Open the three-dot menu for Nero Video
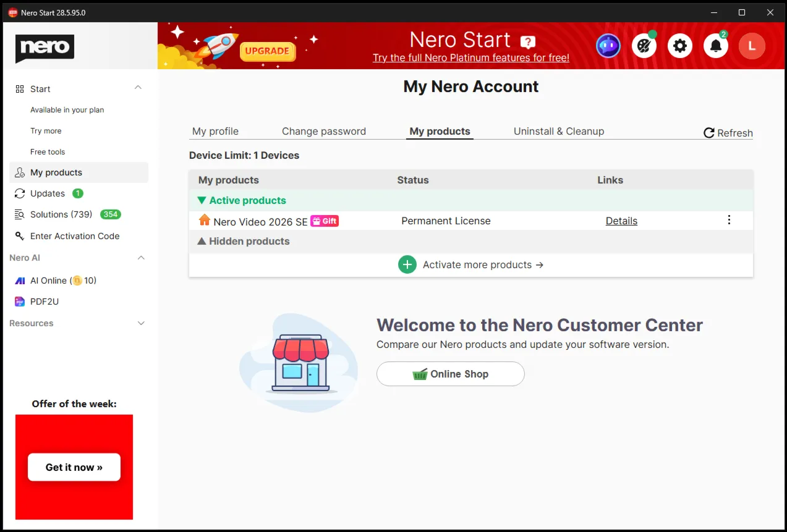Image resolution: width=787 pixels, height=532 pixels. [729, 220]
